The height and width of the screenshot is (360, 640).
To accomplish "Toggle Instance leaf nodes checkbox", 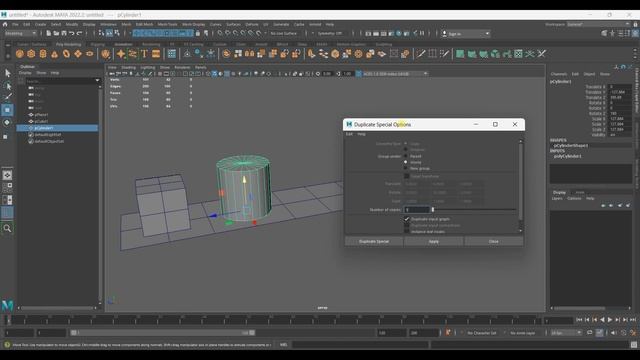I will click(407, 231).
